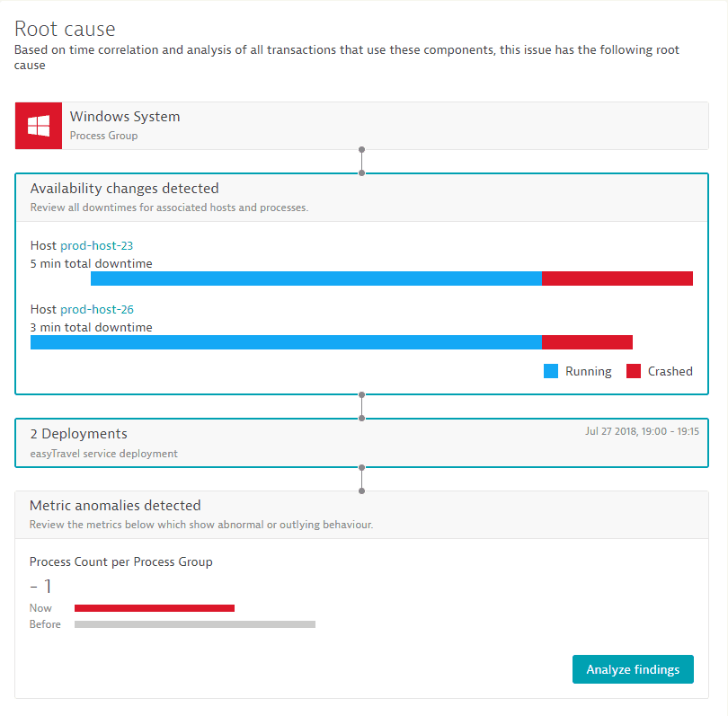Click the gray Before metric bar
Screen dimensions: 728x716
pos(195,624)
